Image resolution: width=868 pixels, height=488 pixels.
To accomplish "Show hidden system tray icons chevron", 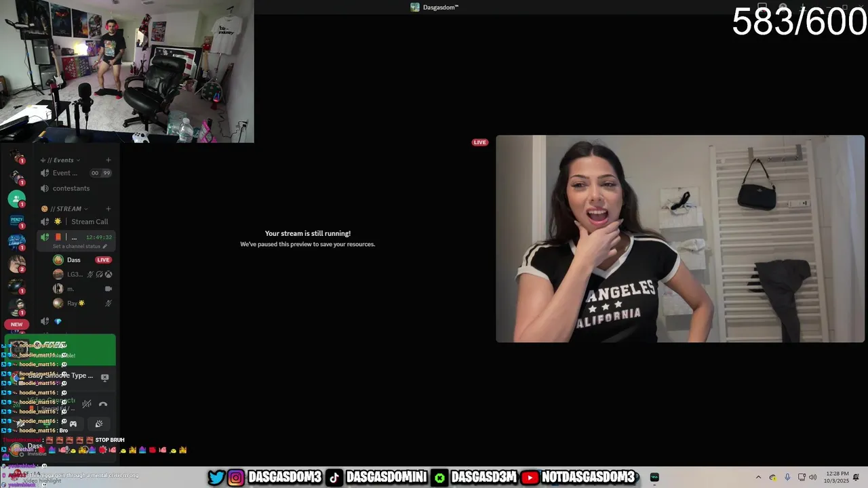I will tap(758, 477).
